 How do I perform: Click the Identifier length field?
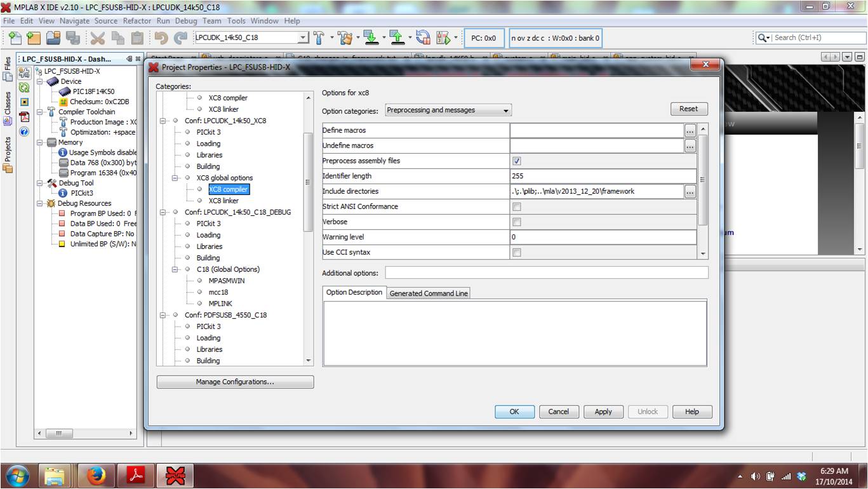(x=603, y=176)
